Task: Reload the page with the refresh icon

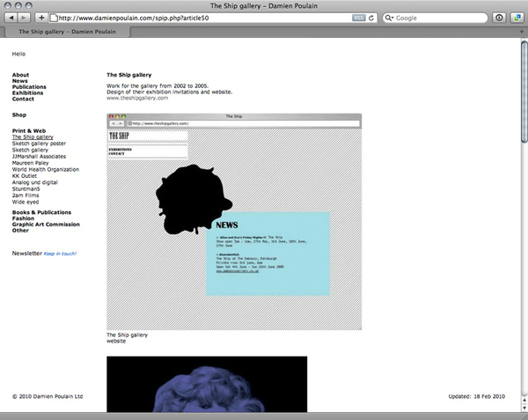Action: [x=371, y=18]
